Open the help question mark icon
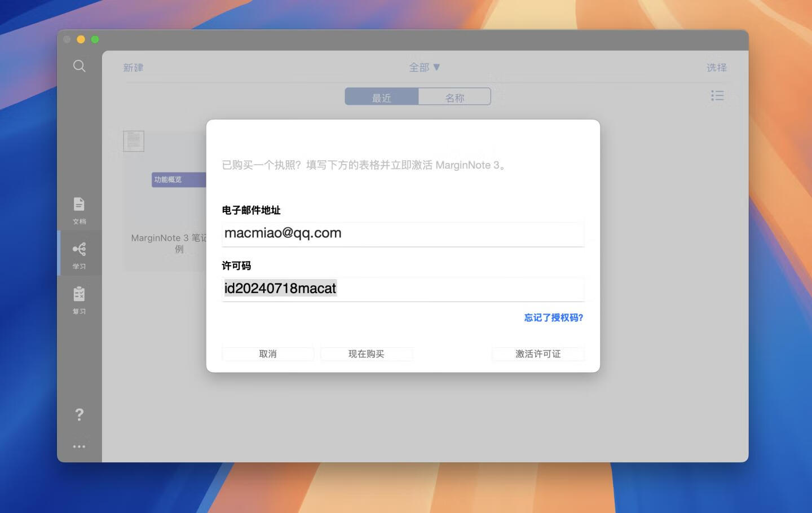Image resolution: width=812 pixels, height=513 pixels. (79, 415)
